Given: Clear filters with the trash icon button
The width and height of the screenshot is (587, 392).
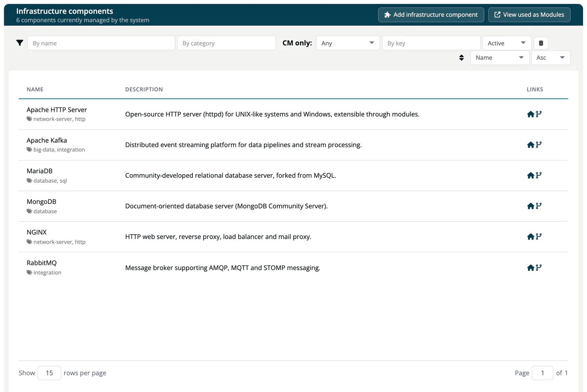Looking at the screenshot, I should 541,43.
